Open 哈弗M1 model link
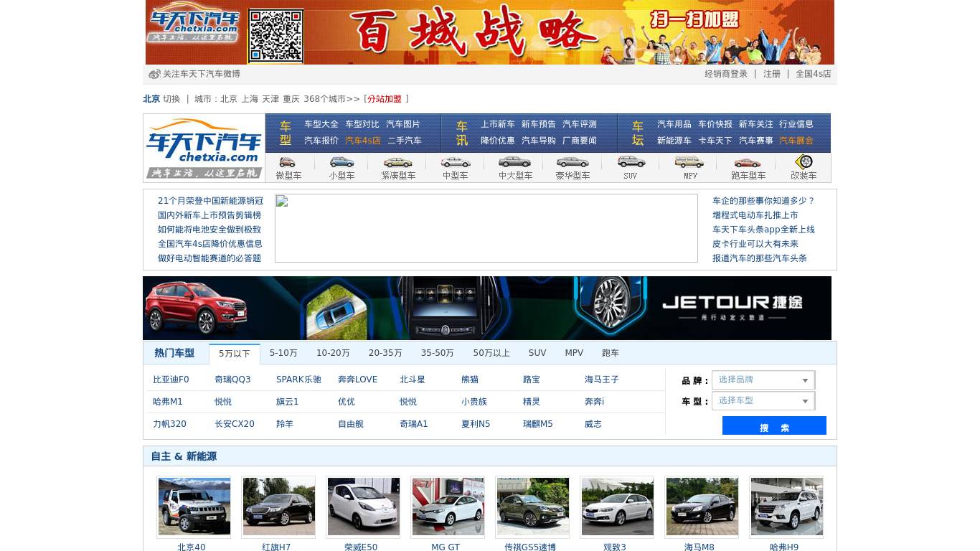Image resolution: width=980 pixels, height=551 pixels. [168, 402]
